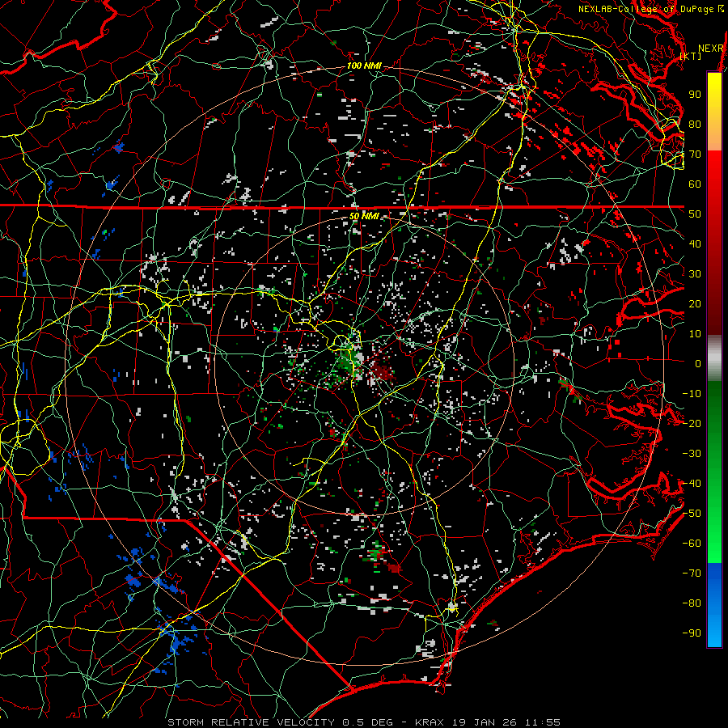This screenshot has width=728, height=728.
Task: Click the '-80' scale label on color bar
Action: 692,603
